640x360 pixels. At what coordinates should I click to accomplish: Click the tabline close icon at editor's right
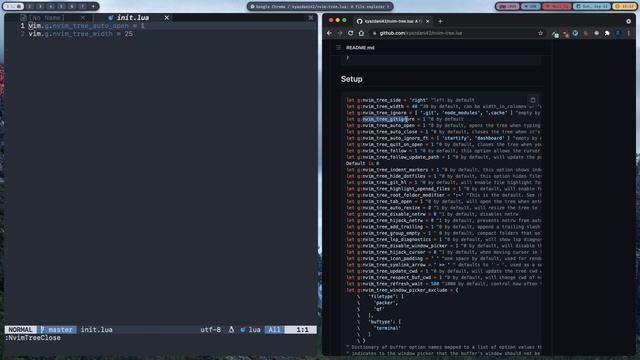point(311,18)
